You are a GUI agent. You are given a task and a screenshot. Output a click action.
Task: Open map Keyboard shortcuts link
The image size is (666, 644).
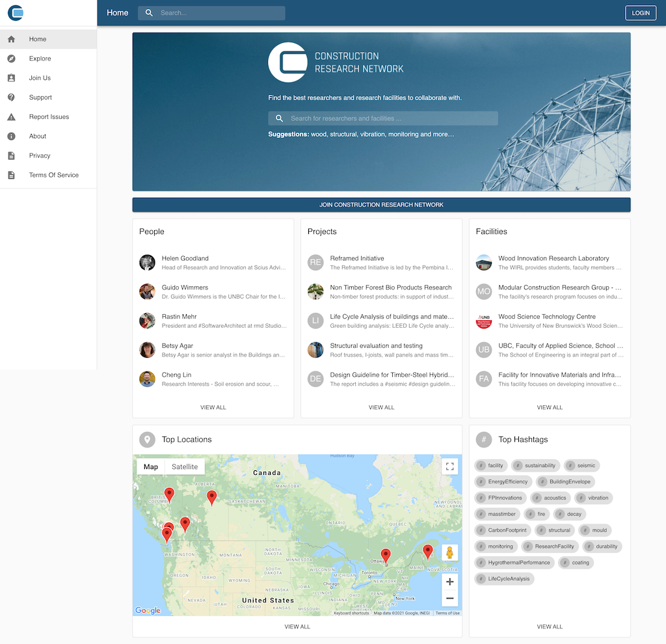point(351,613)
